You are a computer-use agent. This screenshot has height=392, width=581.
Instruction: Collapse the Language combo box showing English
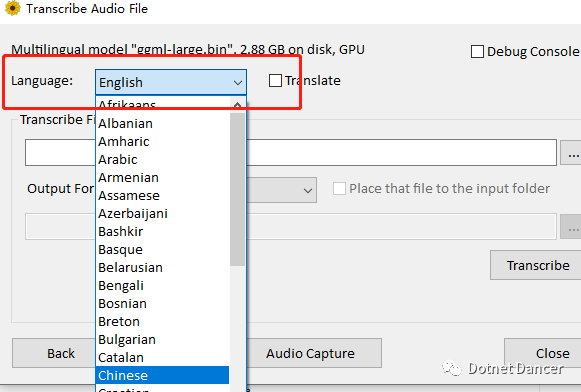[x=171, y=82]
